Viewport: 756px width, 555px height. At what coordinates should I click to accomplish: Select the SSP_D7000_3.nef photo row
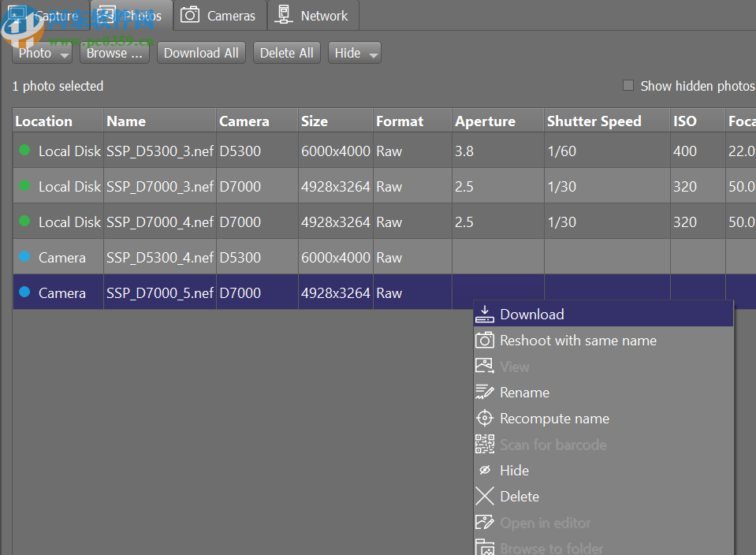point(159,187)
